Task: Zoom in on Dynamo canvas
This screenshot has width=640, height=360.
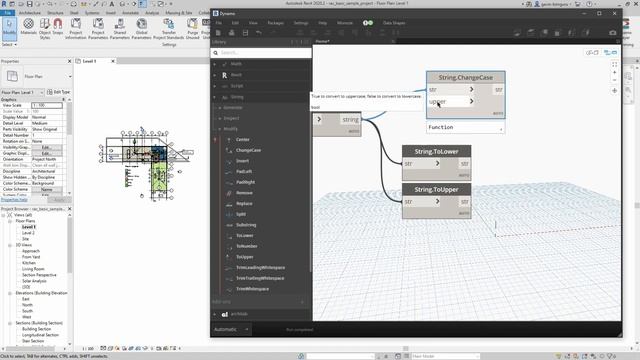Action: (x=614, y=72)
